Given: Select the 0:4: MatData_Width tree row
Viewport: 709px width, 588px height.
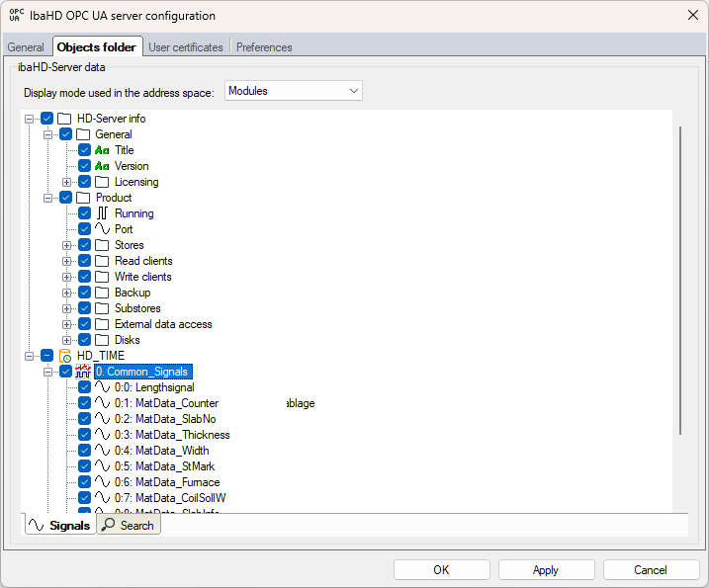Looking at the screenshot, I should [x=161, y=451].
